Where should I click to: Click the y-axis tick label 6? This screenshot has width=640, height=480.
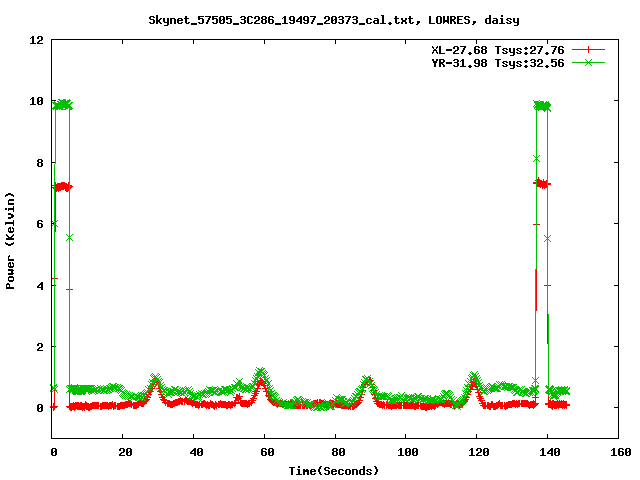click(40, 224)
